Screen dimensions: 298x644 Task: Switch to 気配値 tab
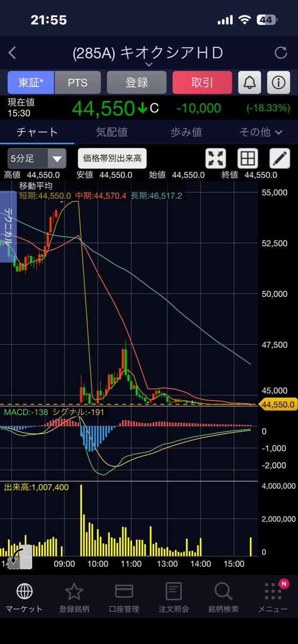pos(112,132)
